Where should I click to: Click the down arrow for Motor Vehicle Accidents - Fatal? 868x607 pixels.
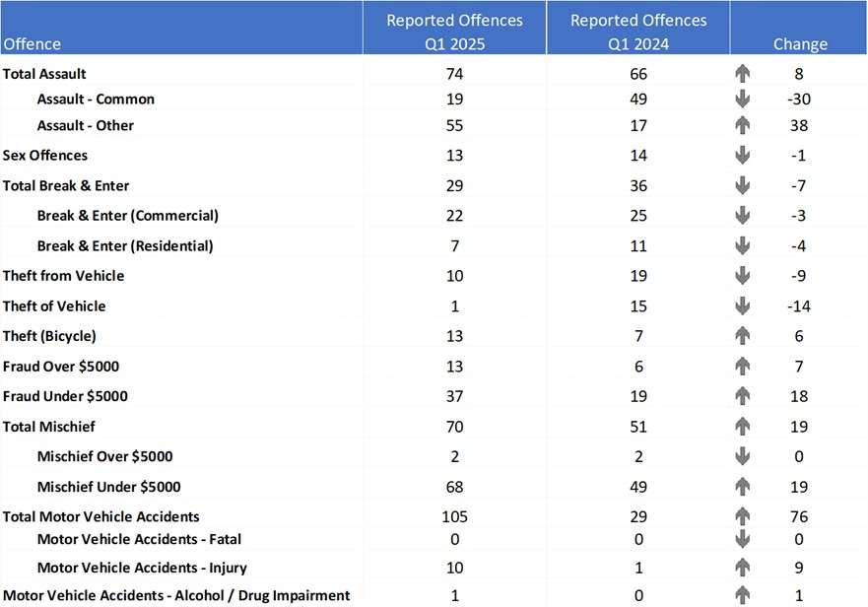(x=742, y=539)
